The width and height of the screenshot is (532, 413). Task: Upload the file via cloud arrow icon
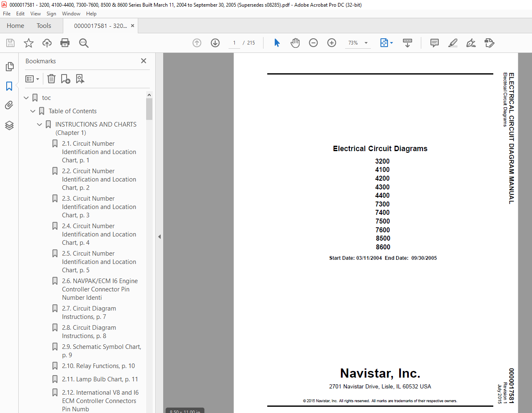coord(47,43)
